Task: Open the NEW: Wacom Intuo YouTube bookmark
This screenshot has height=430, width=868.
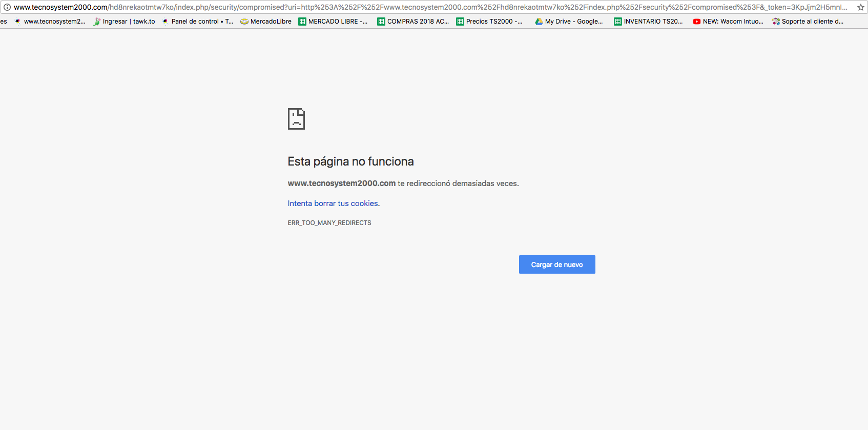Action: (x=728, y=22)
